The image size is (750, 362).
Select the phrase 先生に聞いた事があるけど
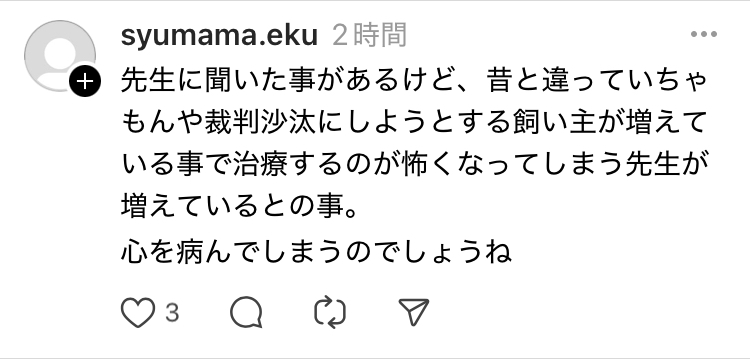288,81
